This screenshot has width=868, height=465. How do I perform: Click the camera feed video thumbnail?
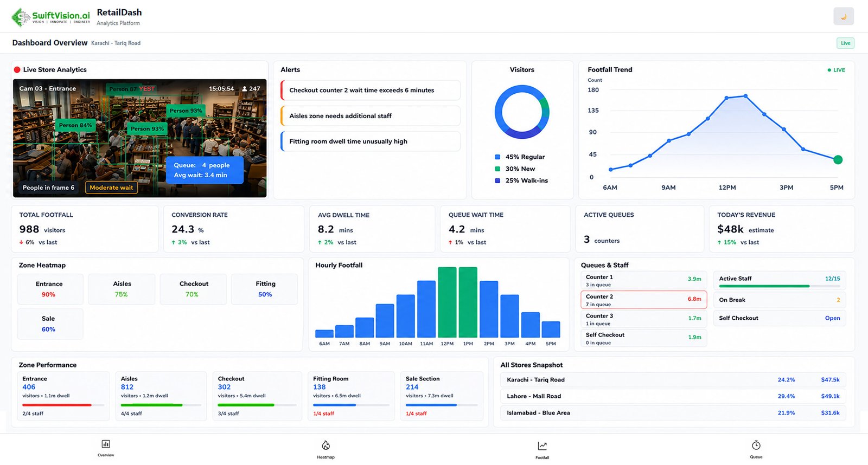(x=139, y=138)
